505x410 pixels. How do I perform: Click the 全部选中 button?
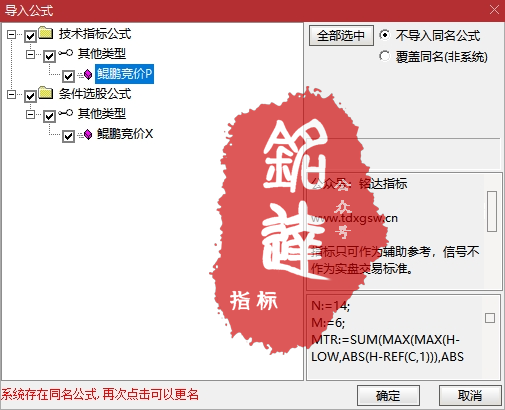coord(341,35)
